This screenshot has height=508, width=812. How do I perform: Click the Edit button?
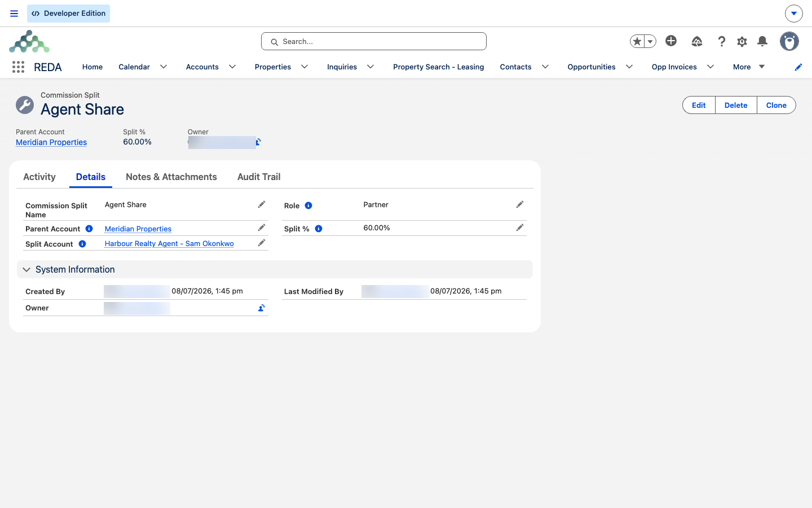pos(699,105)
